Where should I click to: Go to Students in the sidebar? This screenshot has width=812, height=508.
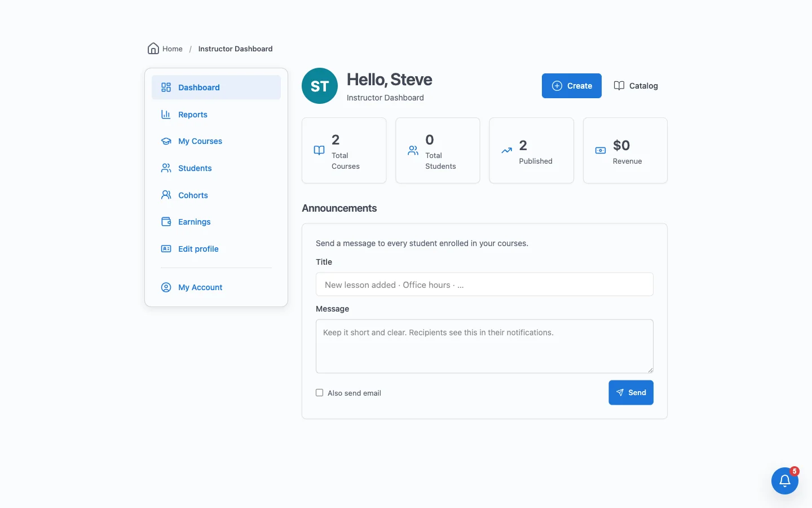216,168
